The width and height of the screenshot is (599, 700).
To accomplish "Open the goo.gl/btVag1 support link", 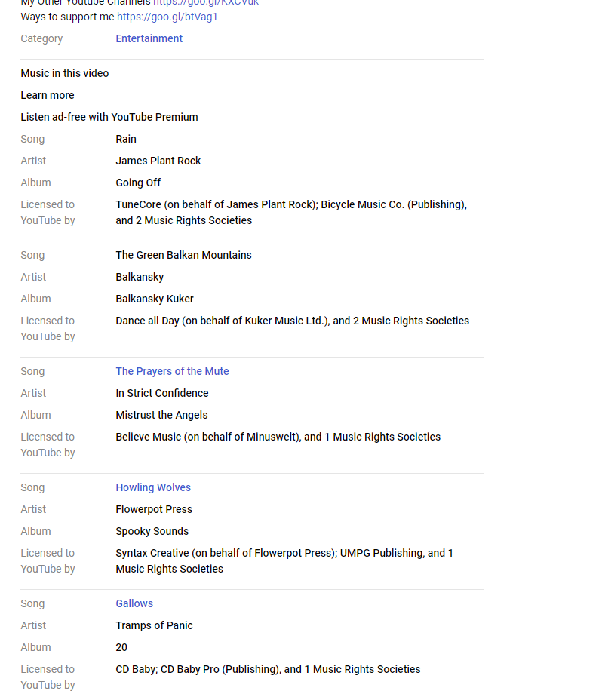I will tap(167, 17).
